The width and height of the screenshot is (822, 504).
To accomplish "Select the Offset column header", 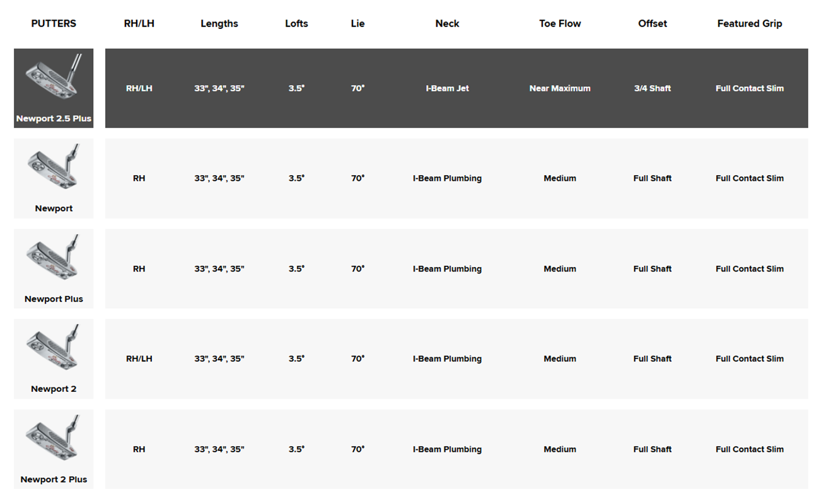I will coord(652,23).
